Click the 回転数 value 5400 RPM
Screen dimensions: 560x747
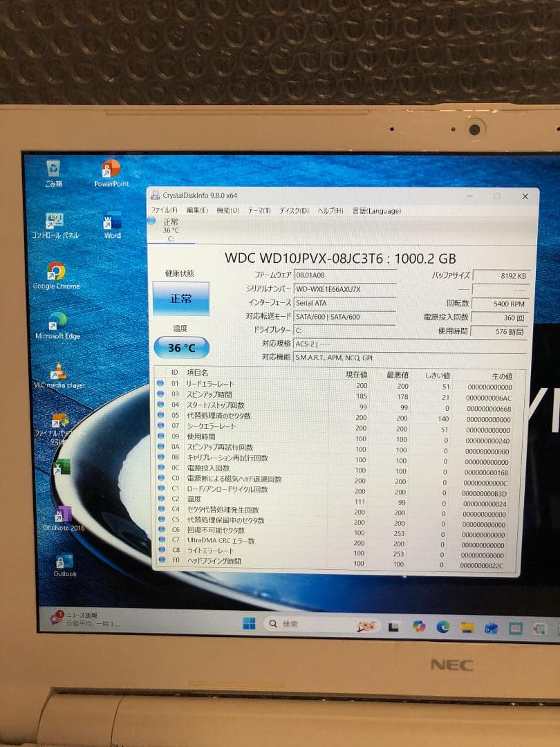coord(500,304)
